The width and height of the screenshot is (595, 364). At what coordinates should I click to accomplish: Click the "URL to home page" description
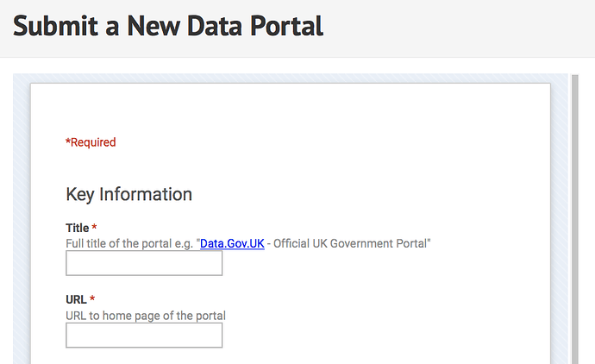tap(146, 316)
